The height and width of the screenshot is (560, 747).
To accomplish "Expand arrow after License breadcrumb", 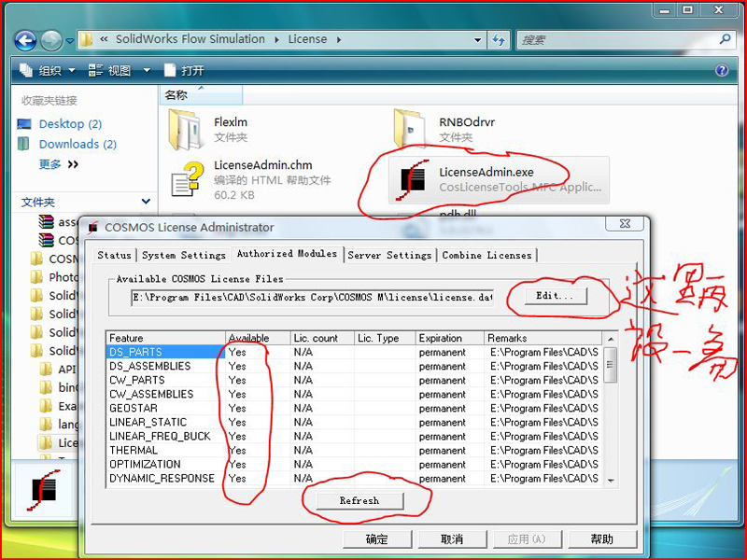I will pos(339,40).
